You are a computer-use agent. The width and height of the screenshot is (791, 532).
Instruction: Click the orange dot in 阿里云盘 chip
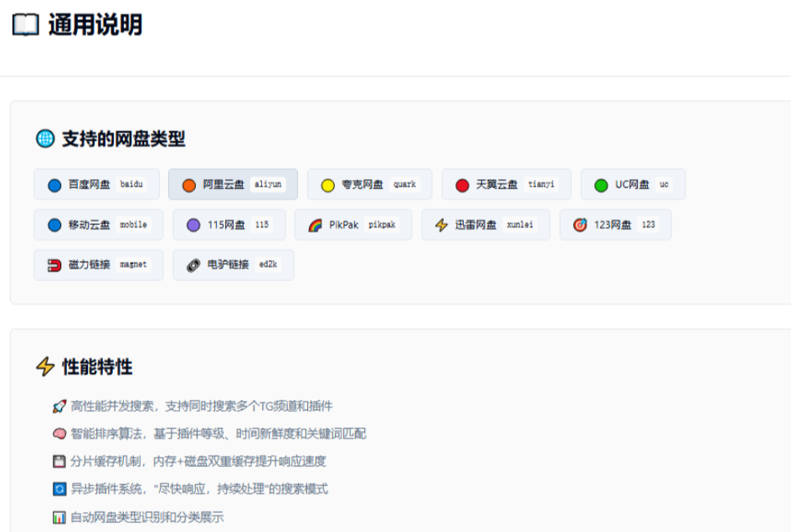(189, 185)
